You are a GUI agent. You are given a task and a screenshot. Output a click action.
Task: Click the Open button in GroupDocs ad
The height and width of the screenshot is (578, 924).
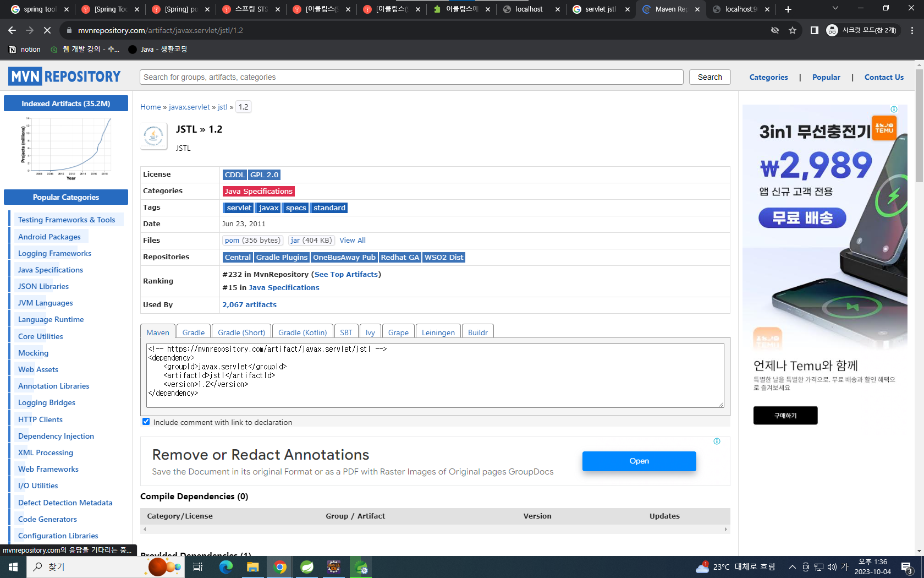tap(639, 461)
